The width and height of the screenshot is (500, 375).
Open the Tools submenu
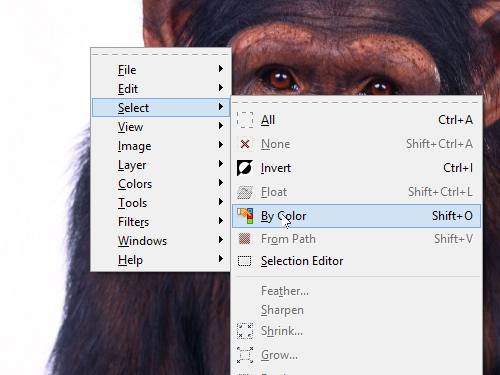tap(160, 203)
